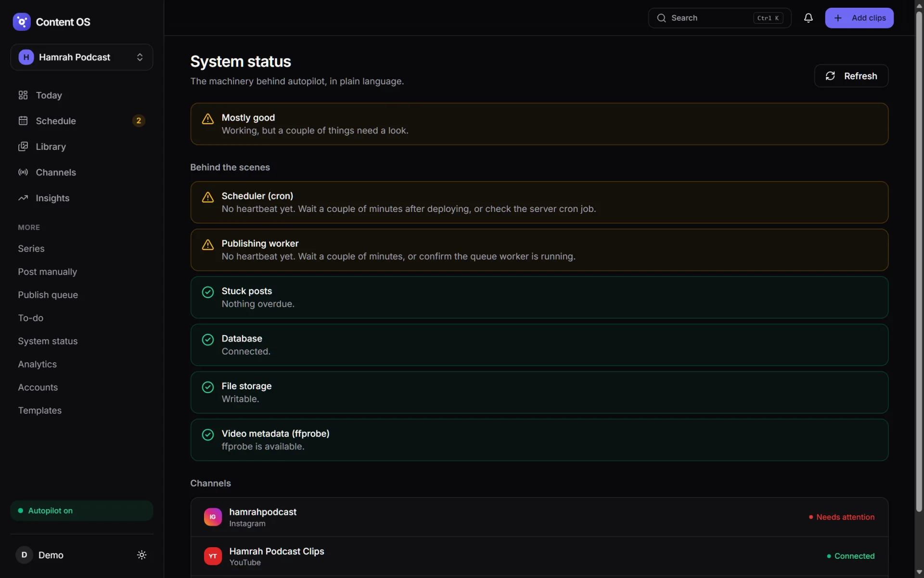Click the Instagram IG channel icon
This screenshot has width=924, height=578.
(213, 517)
